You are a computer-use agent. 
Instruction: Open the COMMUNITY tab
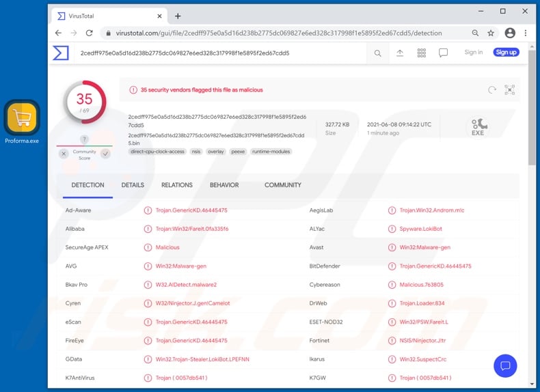tap(283, 185)
